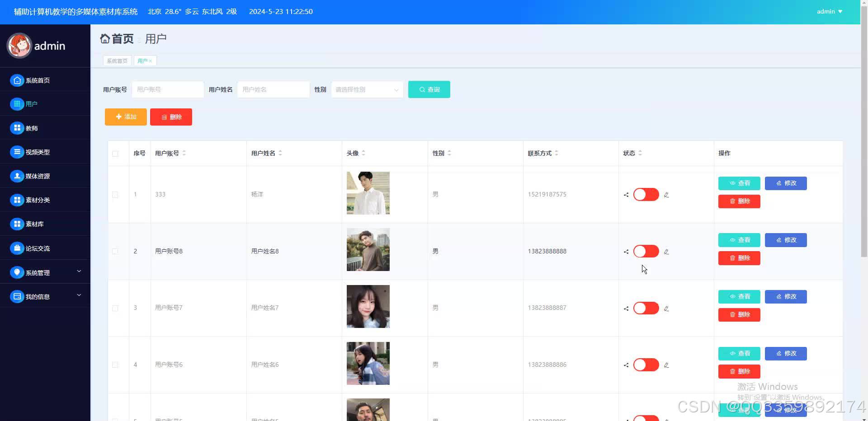The image size is (868, 421).
Task: Sort by 性别 column arrows
Action: pos(449,153)
